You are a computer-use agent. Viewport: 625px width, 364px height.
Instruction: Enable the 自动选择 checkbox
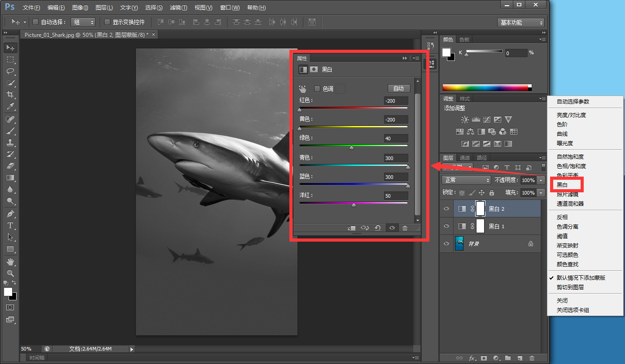coord(36,22)
